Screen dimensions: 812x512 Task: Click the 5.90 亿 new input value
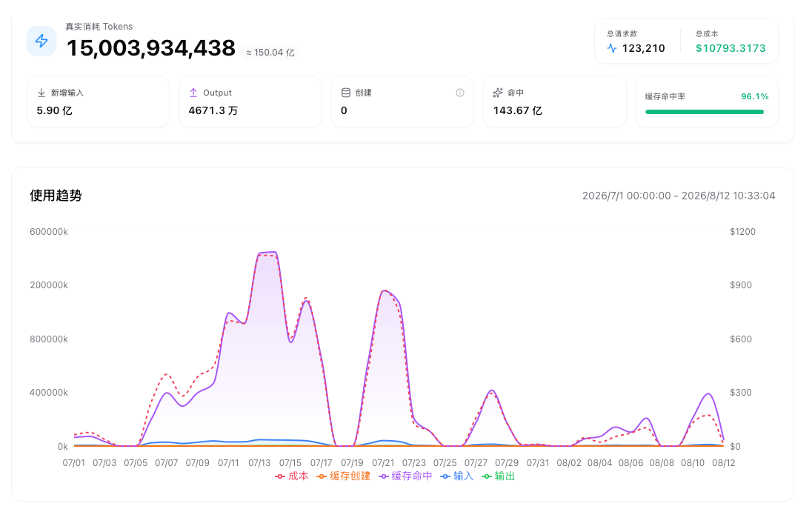[x=54, y=110]
